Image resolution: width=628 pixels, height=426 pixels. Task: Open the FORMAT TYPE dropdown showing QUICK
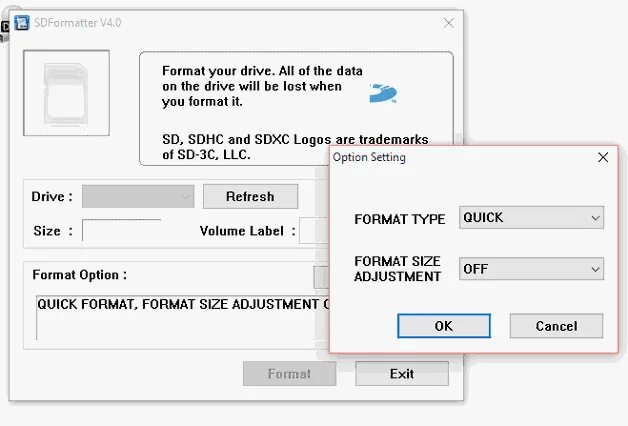[531, 217]
